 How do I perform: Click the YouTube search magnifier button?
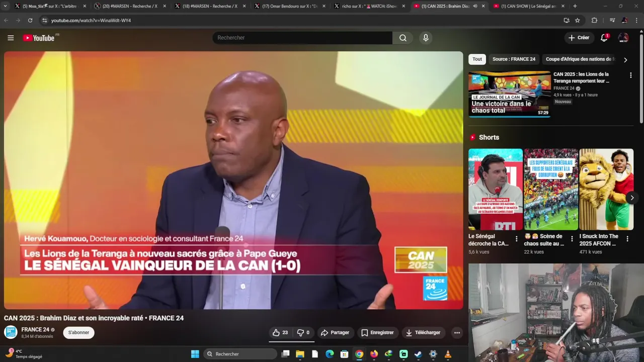click(x=403, y=38)
